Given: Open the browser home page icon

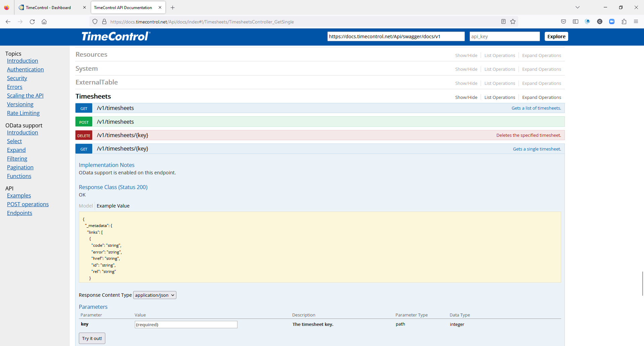Looking at the screenshot, I should pos(44,22).
